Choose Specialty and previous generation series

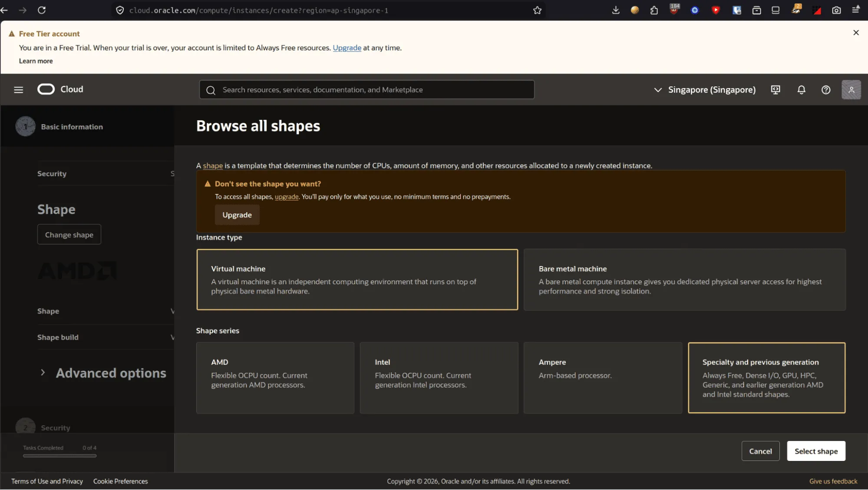(x=766, y=378)
